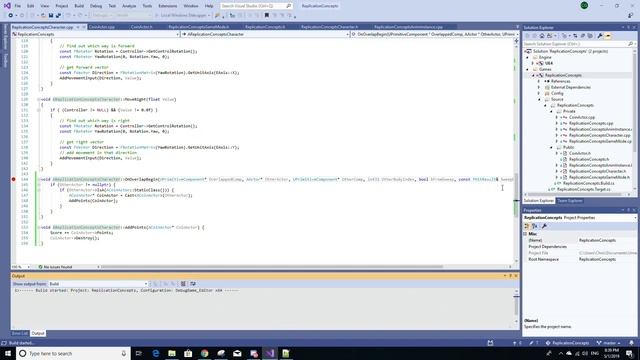The width and height of the screenshot is (640, 360).
Task: Click the Search Visual Studio box
Action: point(256,6)
